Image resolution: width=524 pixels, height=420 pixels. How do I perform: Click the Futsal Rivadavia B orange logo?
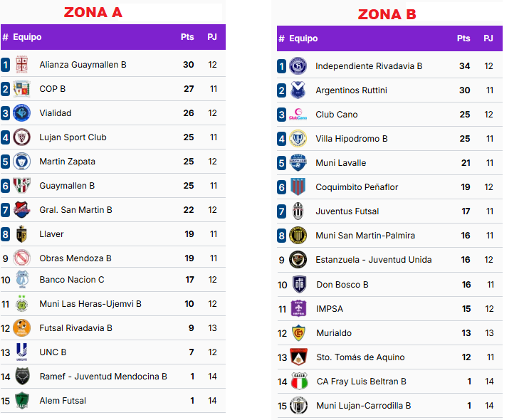(22, 328)
